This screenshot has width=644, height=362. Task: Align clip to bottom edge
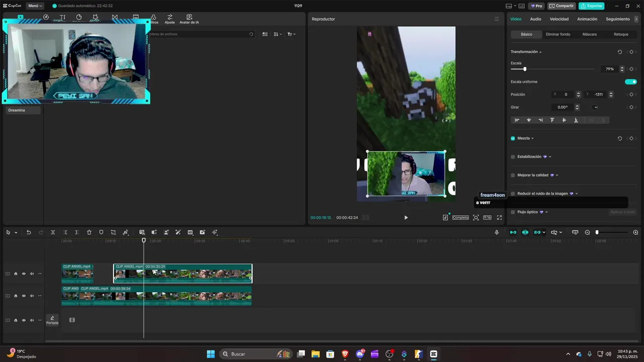coord(576,120)
